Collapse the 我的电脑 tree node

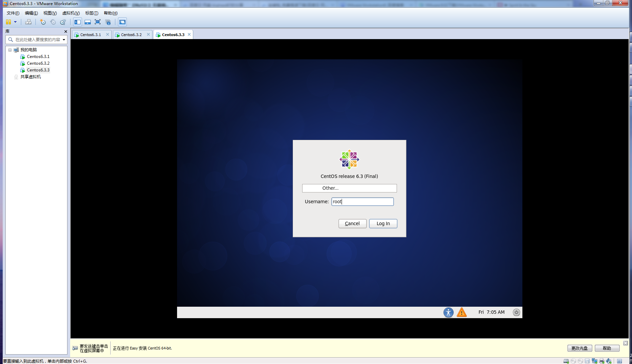tap(10, 50)
